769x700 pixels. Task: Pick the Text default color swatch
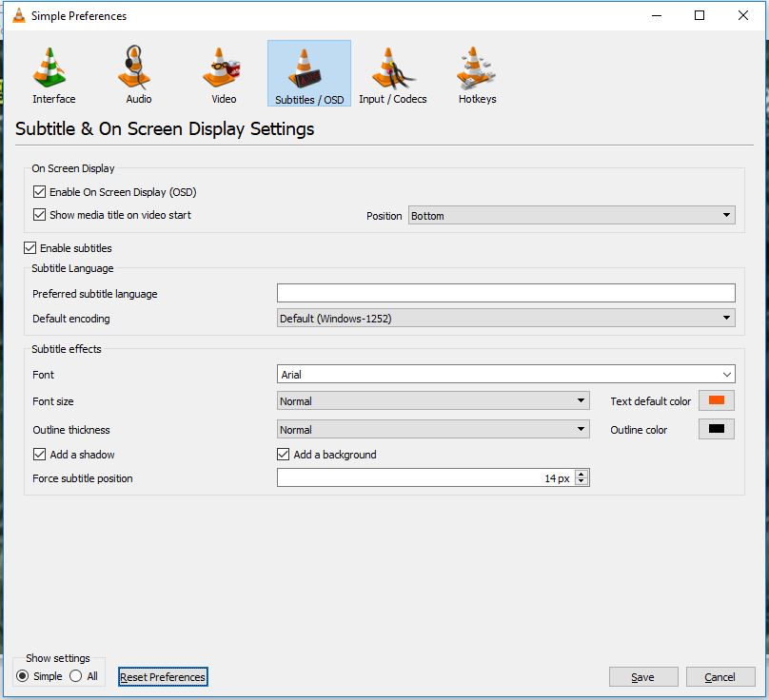[x=716, y=400]
